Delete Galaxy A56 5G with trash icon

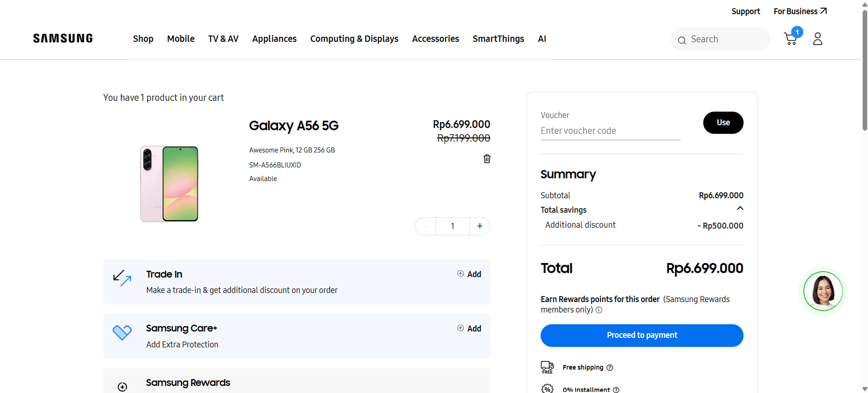coord(487,159)
